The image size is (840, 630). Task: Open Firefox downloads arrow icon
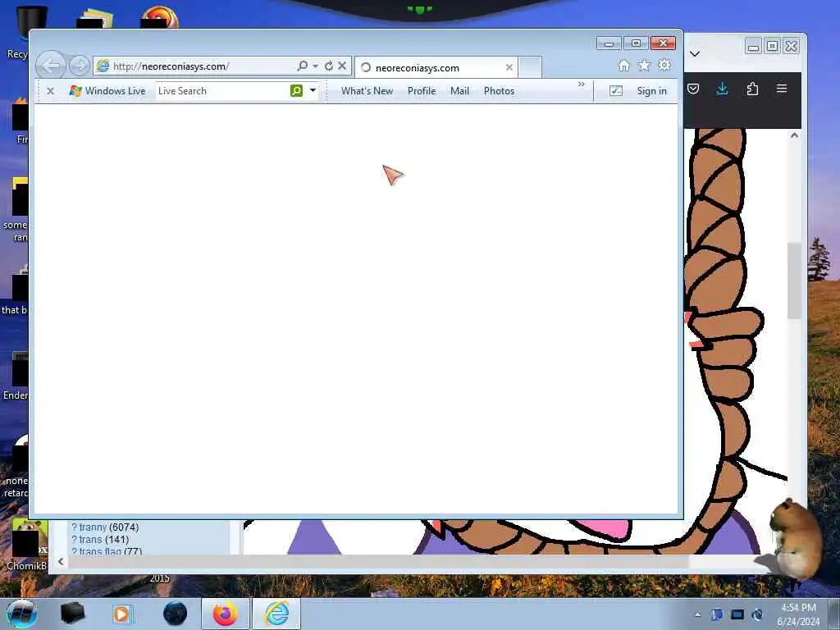(722, 89)
